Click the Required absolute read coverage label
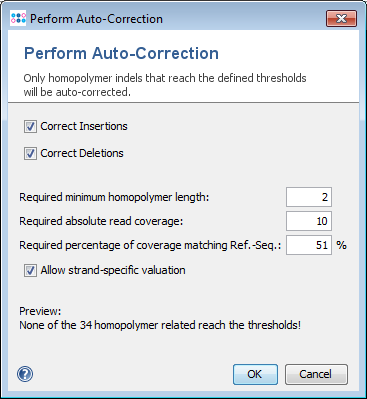 (101, 221)
